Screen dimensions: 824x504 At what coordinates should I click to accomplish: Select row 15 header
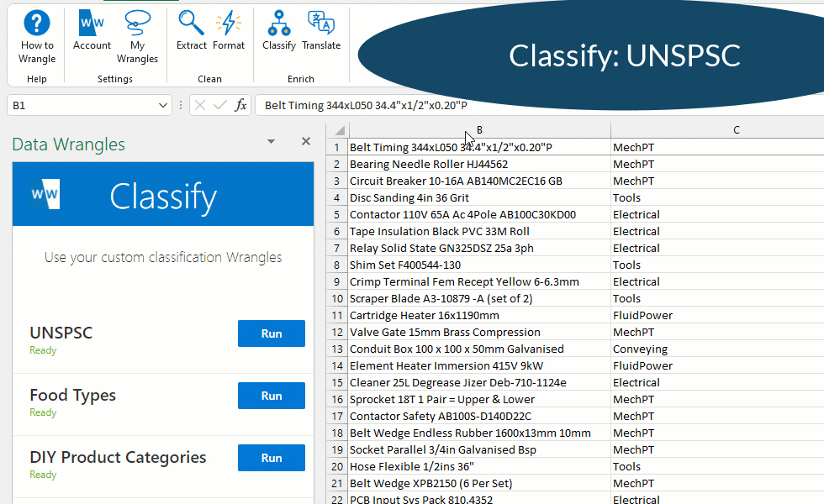point(337,383)
